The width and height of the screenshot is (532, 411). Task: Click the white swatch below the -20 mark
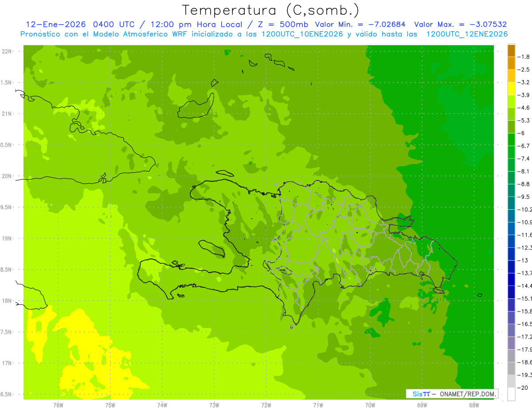[x=511, y=394]
